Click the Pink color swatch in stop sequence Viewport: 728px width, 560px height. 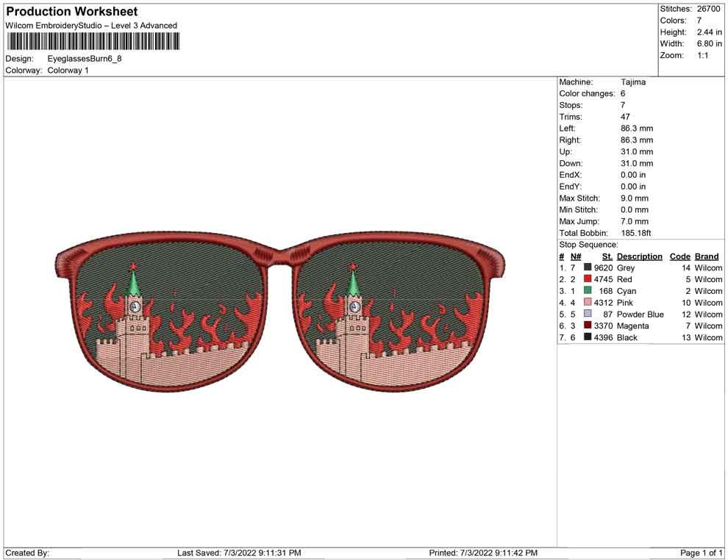click(588, 303)
